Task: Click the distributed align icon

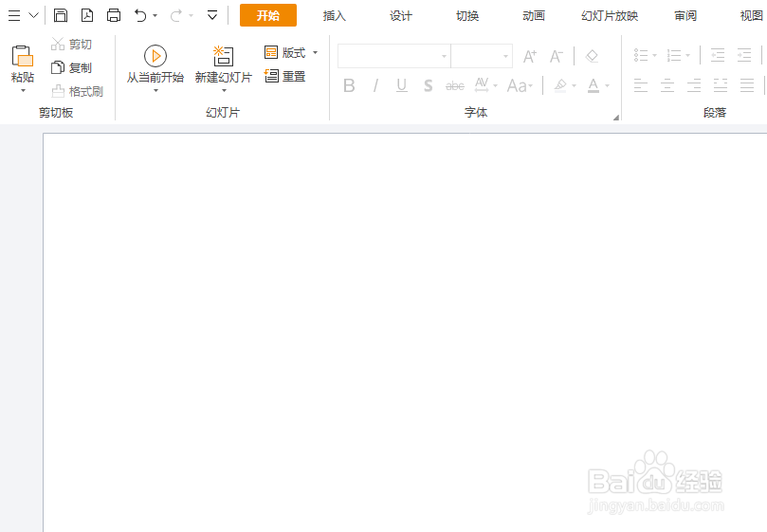Action: coord(747,85)
